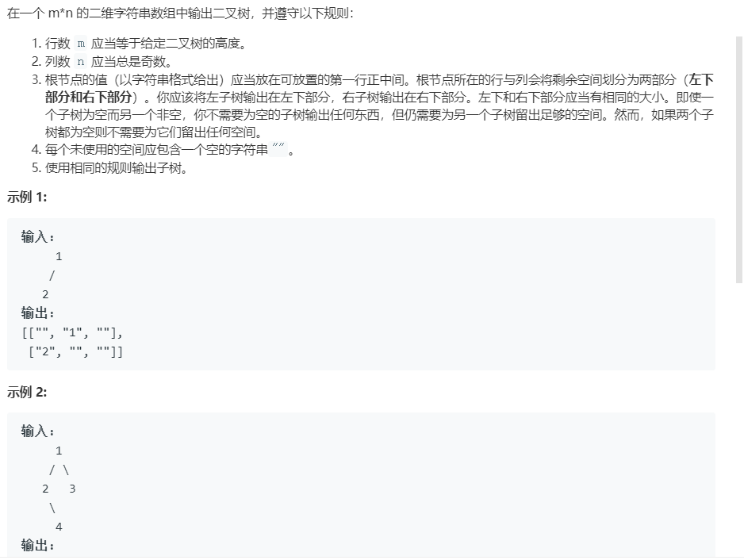Screen dimensions: 744x560
Task: Click node "3" in example 2 tree
Action: (72, 489)
